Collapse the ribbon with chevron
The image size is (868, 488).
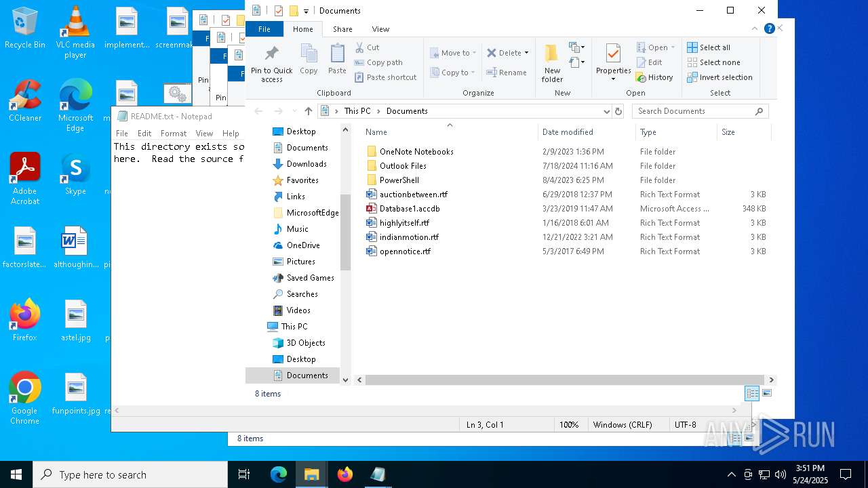755,28
